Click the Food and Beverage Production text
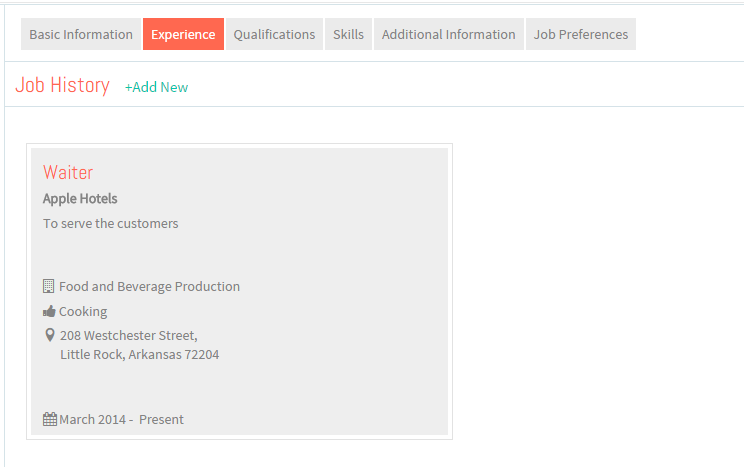This screenshot has width=744, height=467. click(x=149, y=287)
